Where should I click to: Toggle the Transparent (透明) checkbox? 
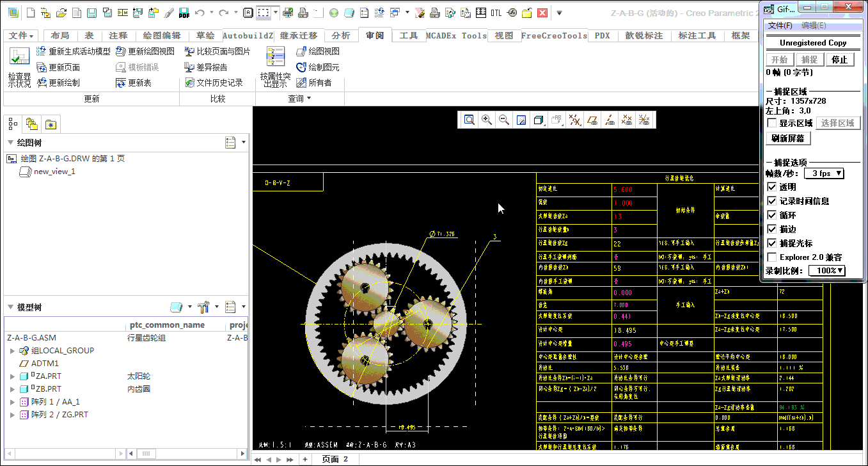point(772,187)
